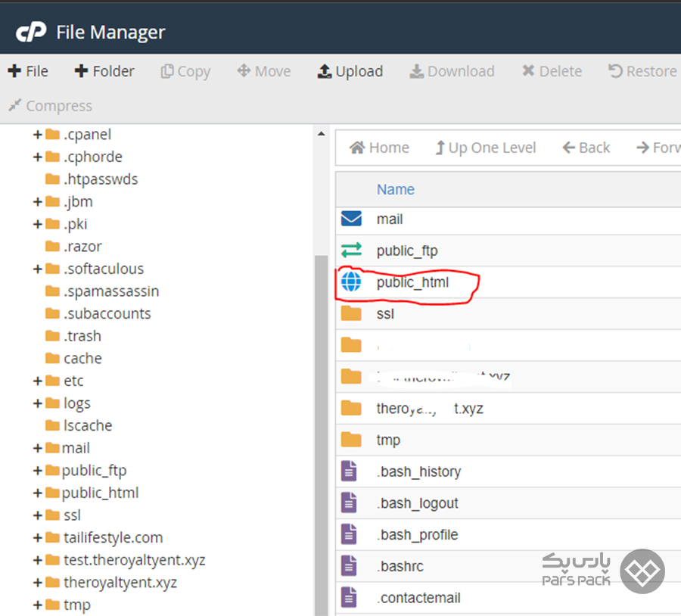The image size is (681, 616).
Task: Click the Delete toolbar button
Action: (552, 71)
